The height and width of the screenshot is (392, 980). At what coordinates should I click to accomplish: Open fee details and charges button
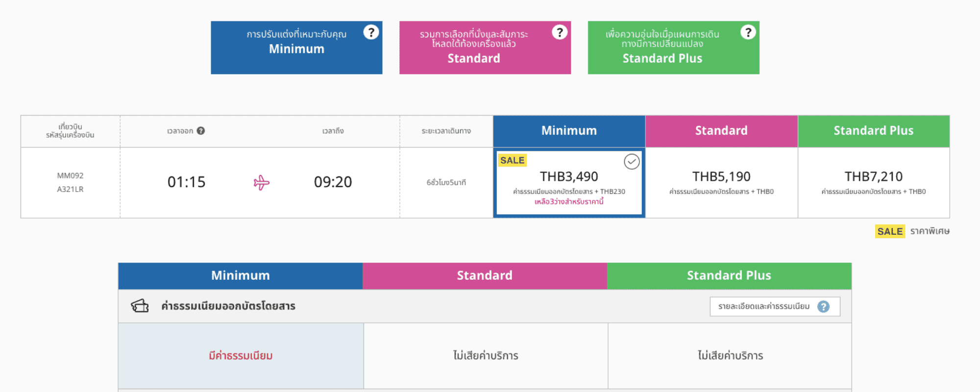tap(774, 307)
